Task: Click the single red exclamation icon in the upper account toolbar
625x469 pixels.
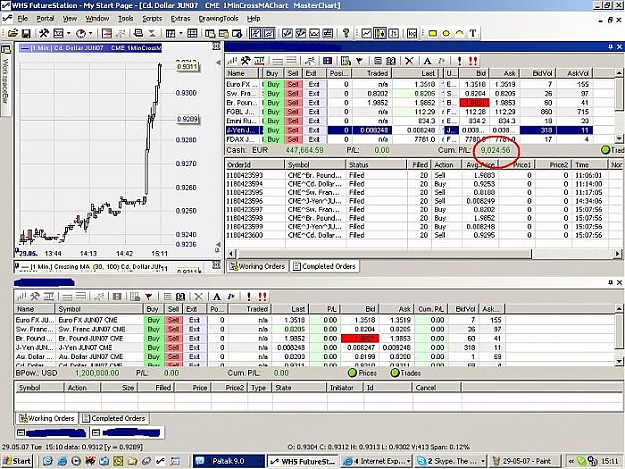Action: pos(460,61)
